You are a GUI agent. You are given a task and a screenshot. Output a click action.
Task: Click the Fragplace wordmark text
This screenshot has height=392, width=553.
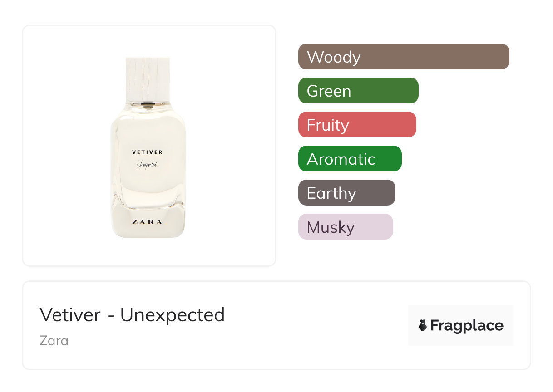[467, 326]
